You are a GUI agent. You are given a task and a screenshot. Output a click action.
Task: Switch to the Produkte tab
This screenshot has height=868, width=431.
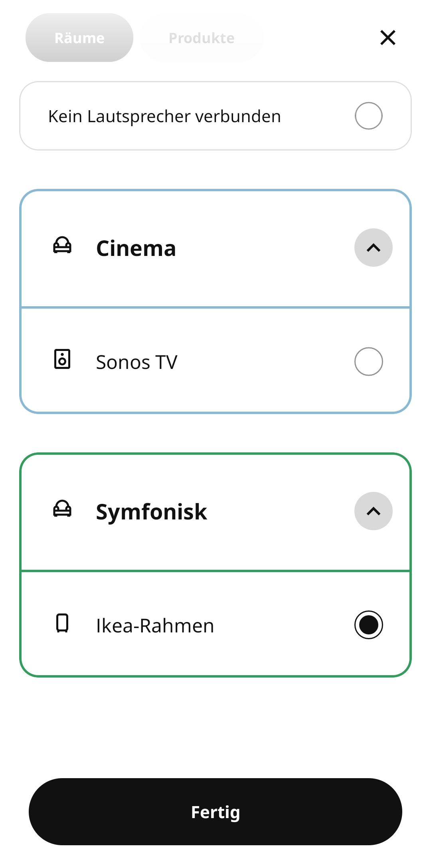(201, 38)
